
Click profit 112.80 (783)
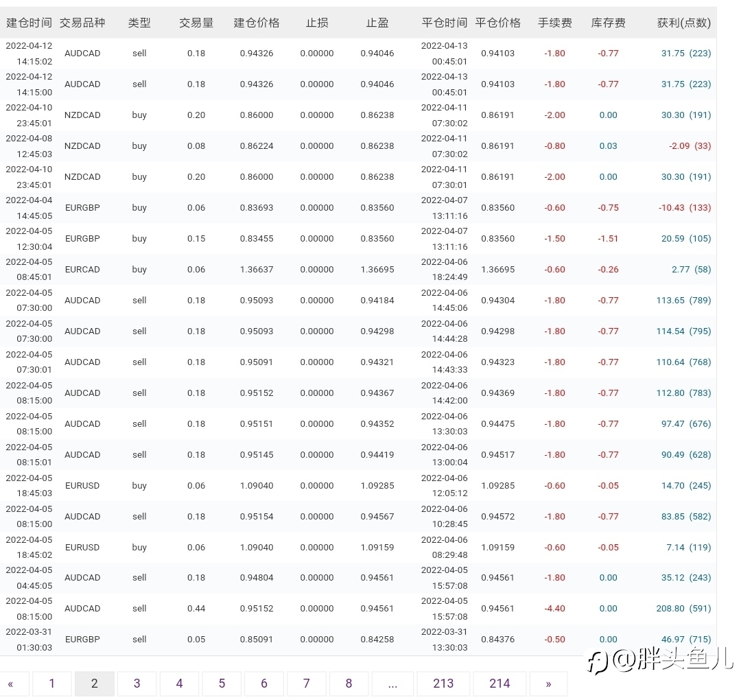tap(683, 393)
